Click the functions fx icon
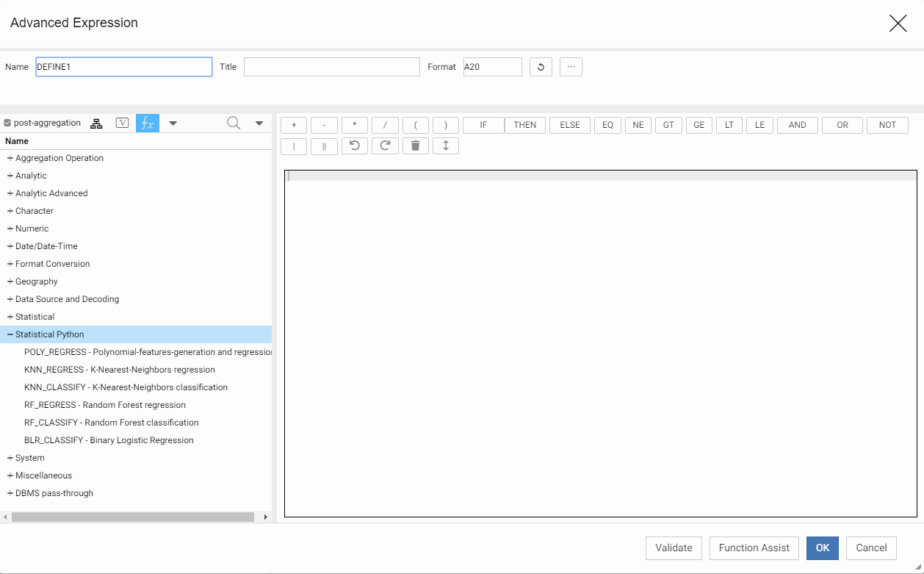 pos(148,123)
